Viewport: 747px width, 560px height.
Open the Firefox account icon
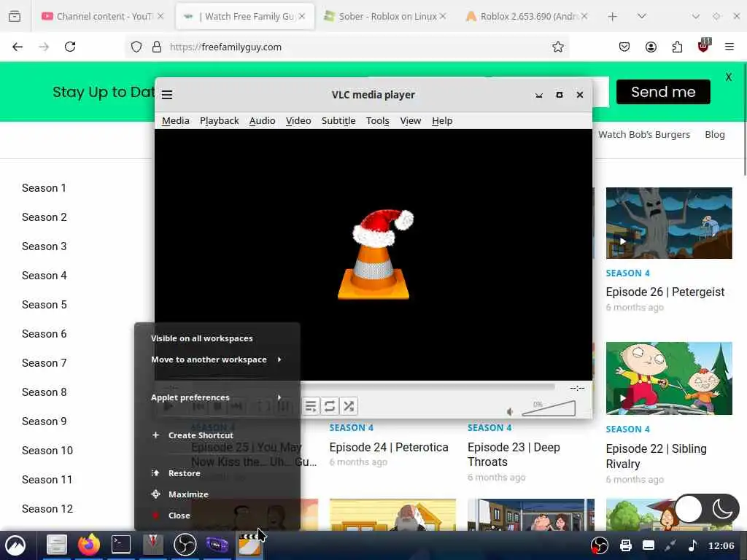pos(651,47)
